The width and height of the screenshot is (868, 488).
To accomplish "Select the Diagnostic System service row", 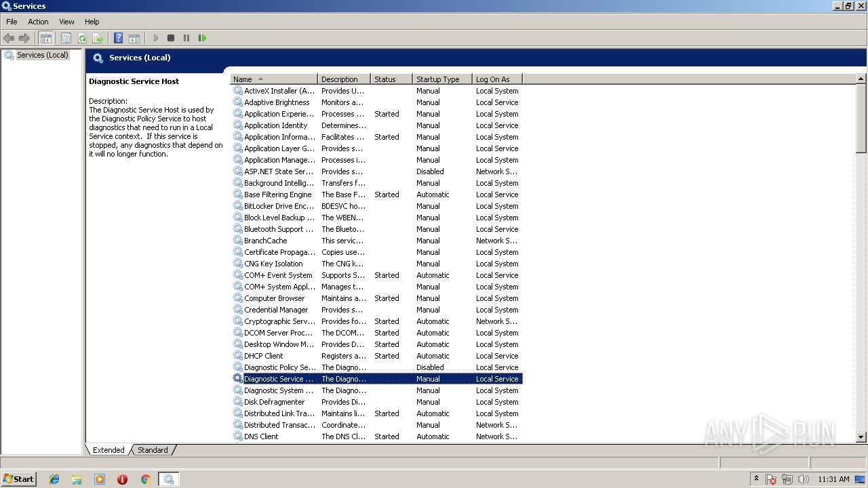I will pyautogui.click(x=376, y=390).
